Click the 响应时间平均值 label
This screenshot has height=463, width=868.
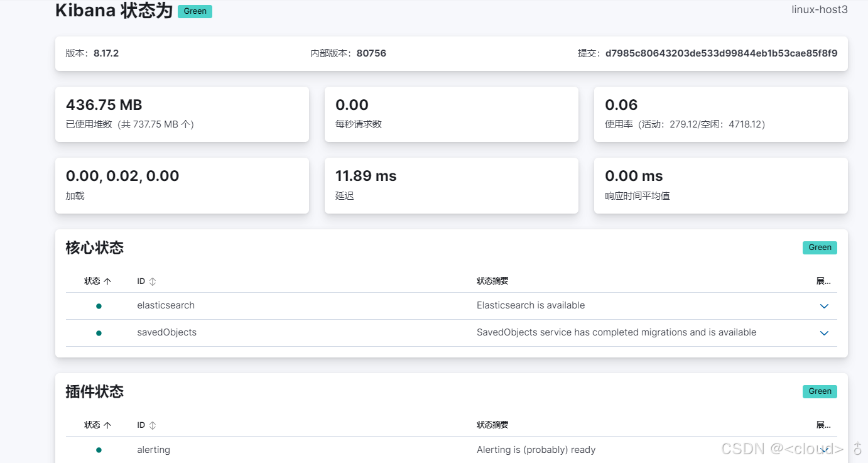point(637,196)
